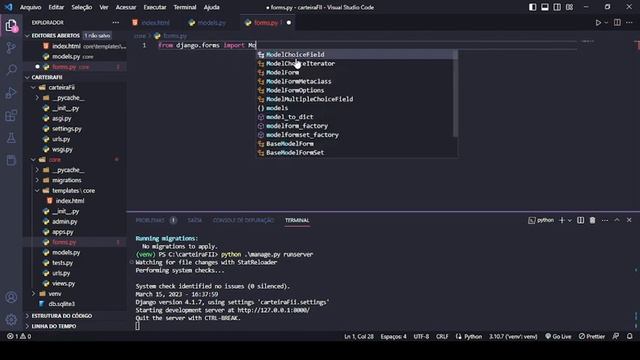
Task: Open the Ajuda menu
Action: [211, 7]
